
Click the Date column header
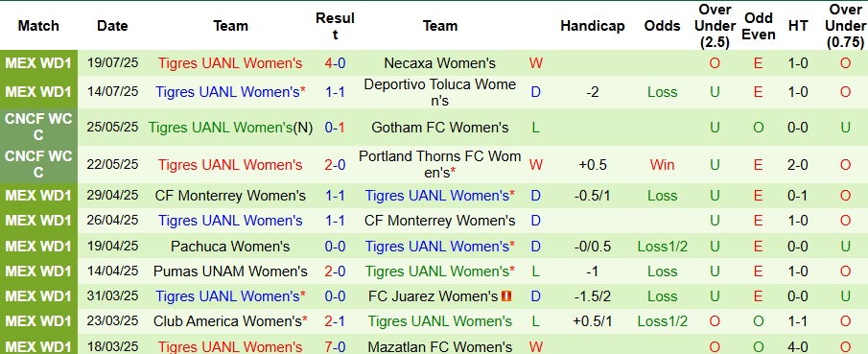112,26
